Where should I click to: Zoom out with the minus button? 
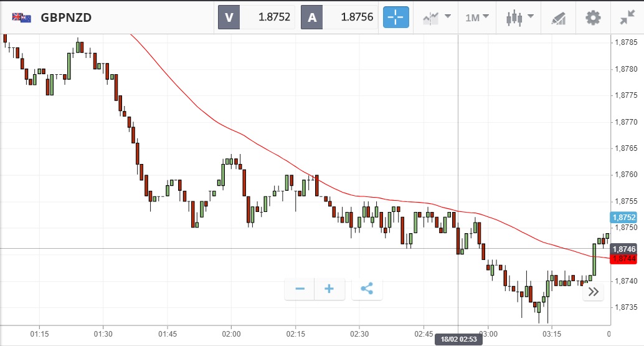tap(300, 289)
